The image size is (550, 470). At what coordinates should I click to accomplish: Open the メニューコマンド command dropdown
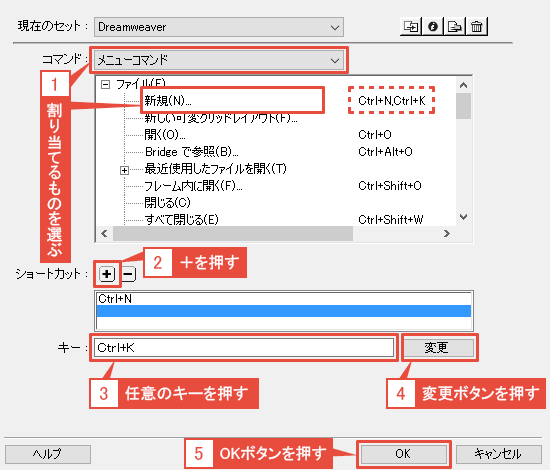click(219, 60)
